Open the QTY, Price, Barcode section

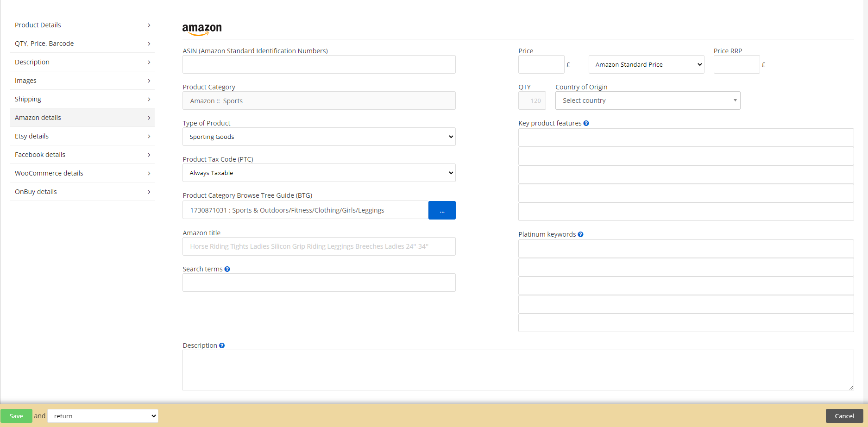(82, 44)
